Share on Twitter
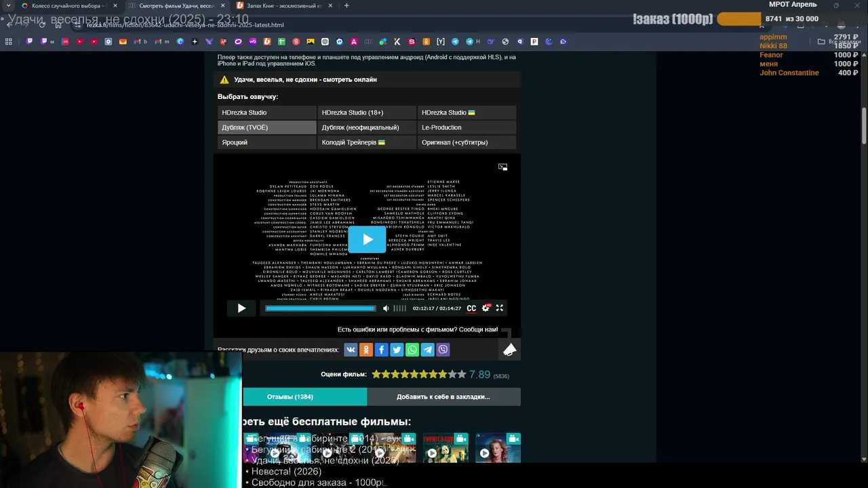Image resolution: width=868 pixels, height=488 pixels. (x=397, y=350)
